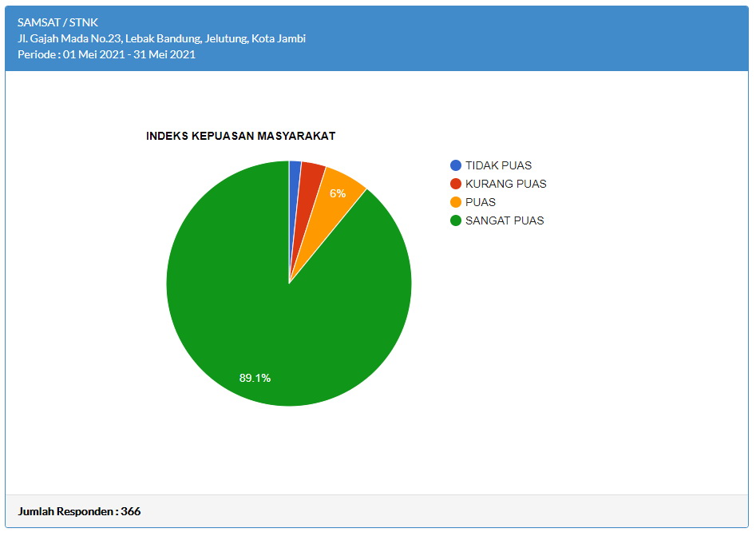This screenshot has height=536, width=756.
Task: Click the orange PUAS legend dot
Action: tap(456, 202)
